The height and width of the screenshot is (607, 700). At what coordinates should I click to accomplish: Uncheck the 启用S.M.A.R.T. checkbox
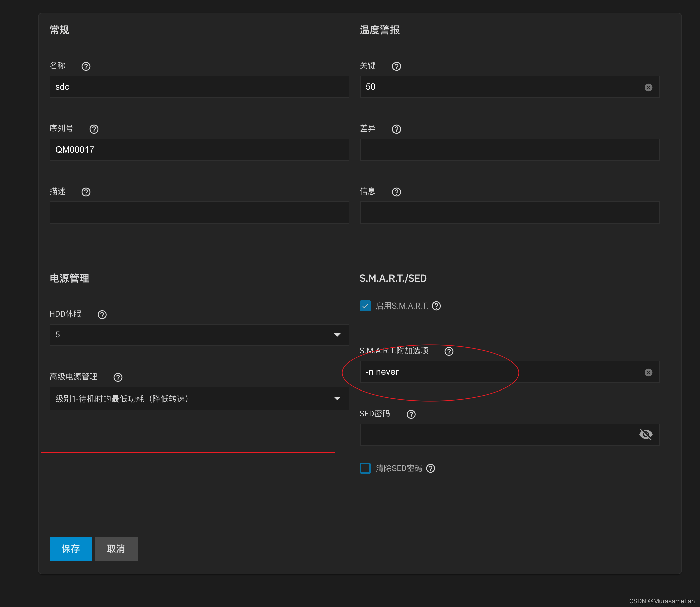click(x=365, y=306)
